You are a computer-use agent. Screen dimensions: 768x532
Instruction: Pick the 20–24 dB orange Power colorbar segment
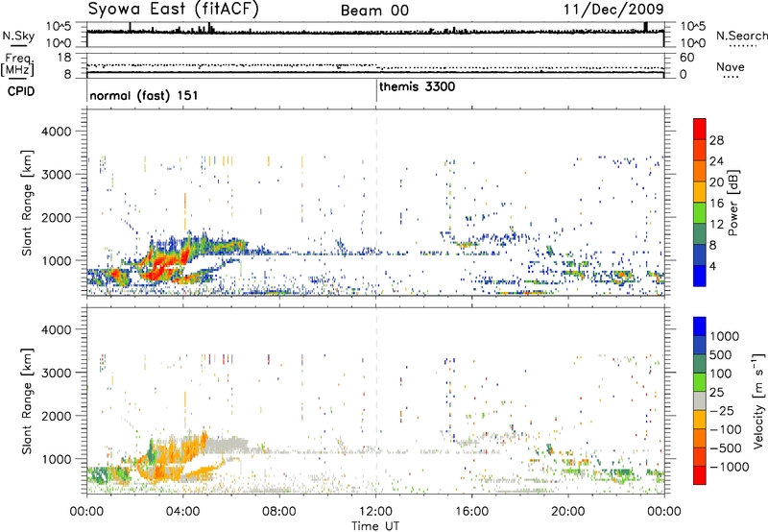(x=700, y=171)
